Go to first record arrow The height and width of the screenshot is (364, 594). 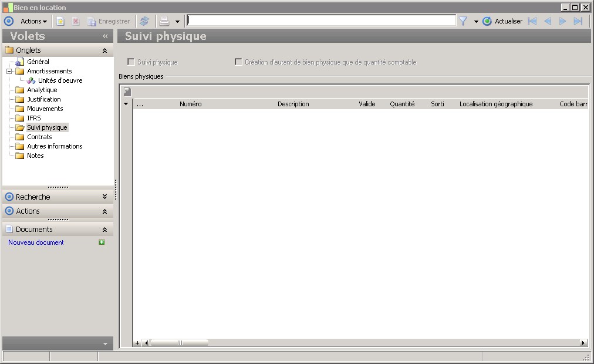(x=532, y=21)
